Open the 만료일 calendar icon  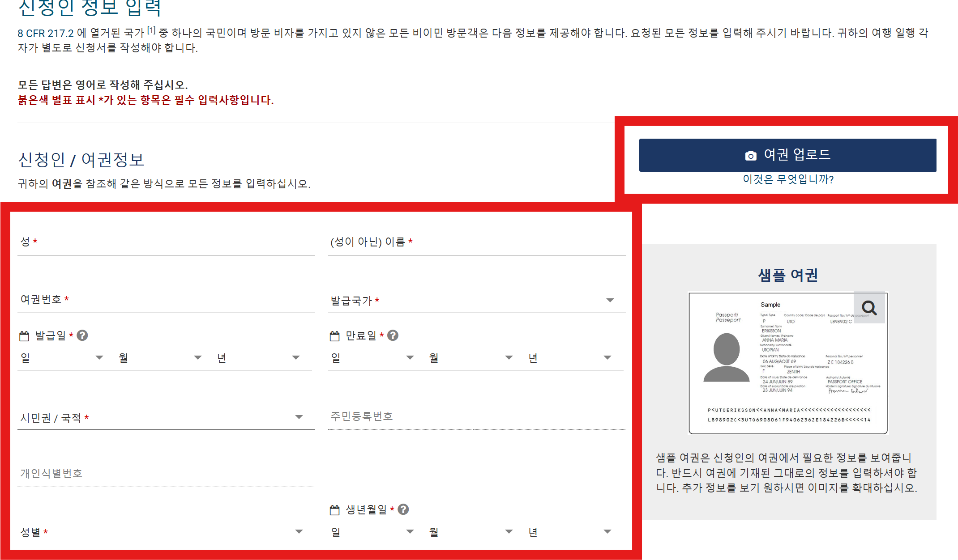coord(335,335)
